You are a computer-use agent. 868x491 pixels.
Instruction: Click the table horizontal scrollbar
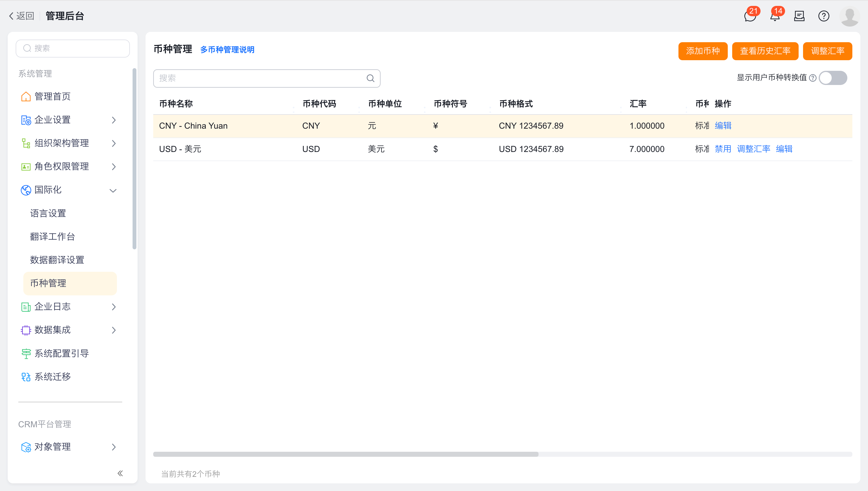345,454
